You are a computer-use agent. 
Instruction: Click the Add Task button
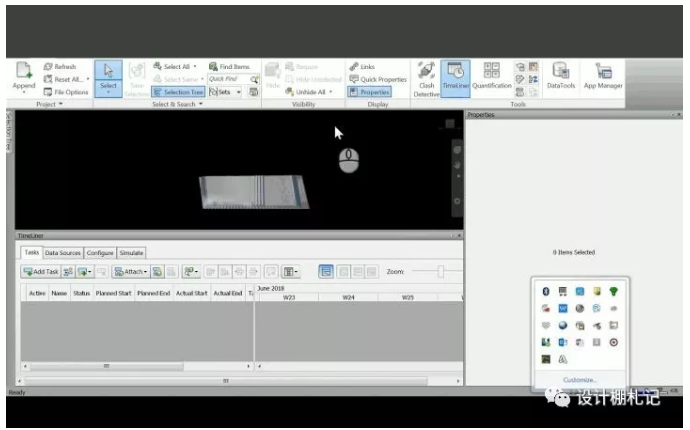[40, 271]
